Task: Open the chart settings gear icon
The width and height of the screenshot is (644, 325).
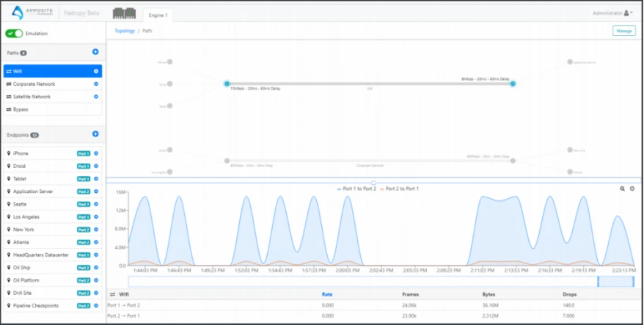Action: 632,189
